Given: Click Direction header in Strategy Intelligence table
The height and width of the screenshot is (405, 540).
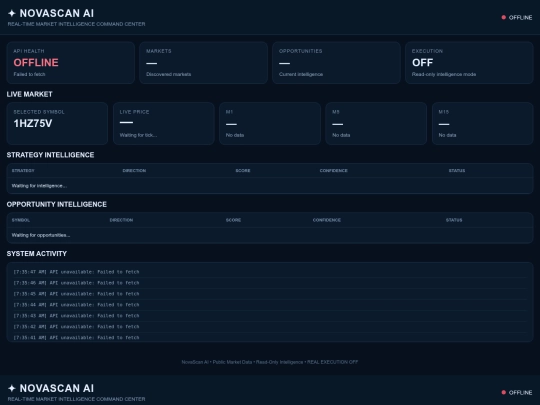Looking at the screenshot, I should pyautogui.click(x=134, y=170).
